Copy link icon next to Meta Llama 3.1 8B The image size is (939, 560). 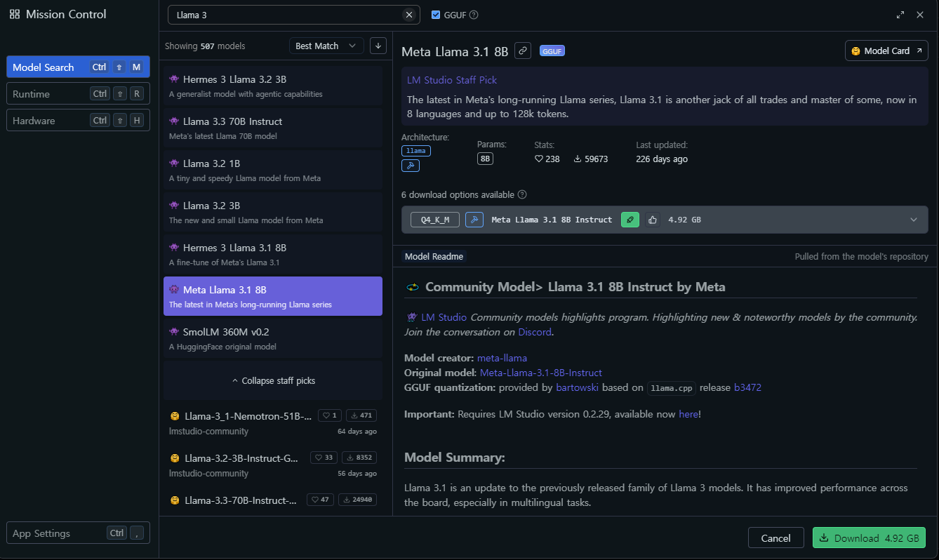(522, 51)
